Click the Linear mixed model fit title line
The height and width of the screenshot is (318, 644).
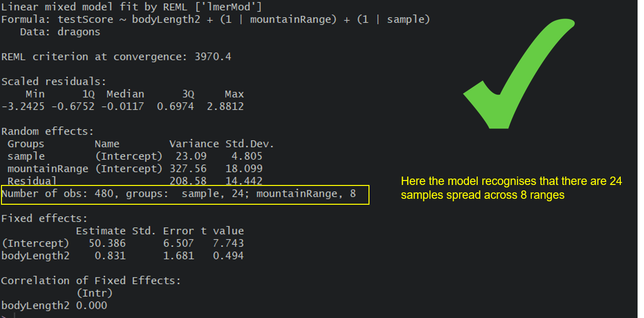132,7
